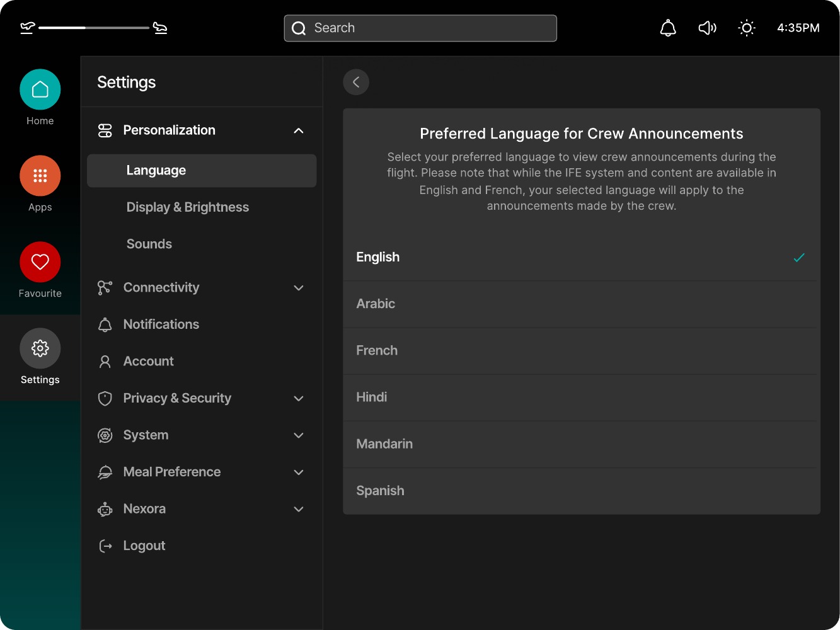Select Arabic as announcement language

click(x=581, y=304)
